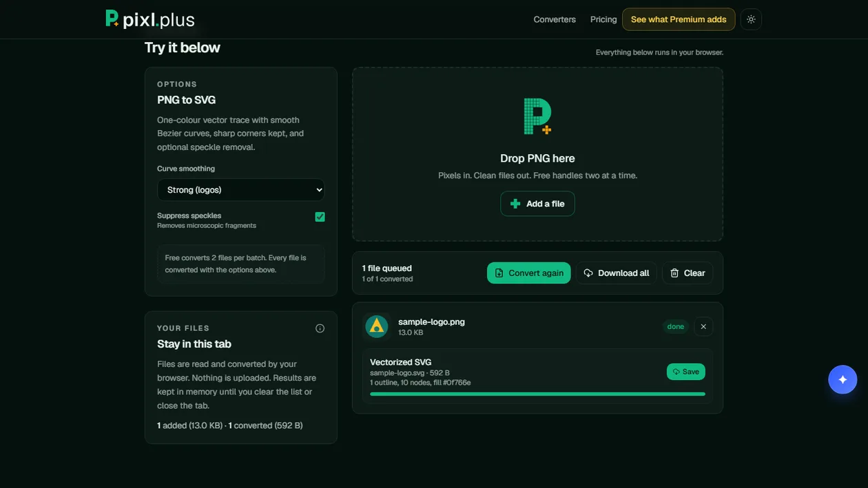This screenshot has height=488, width=868.
Task: Download all converted files
Action: coord(617,273)
